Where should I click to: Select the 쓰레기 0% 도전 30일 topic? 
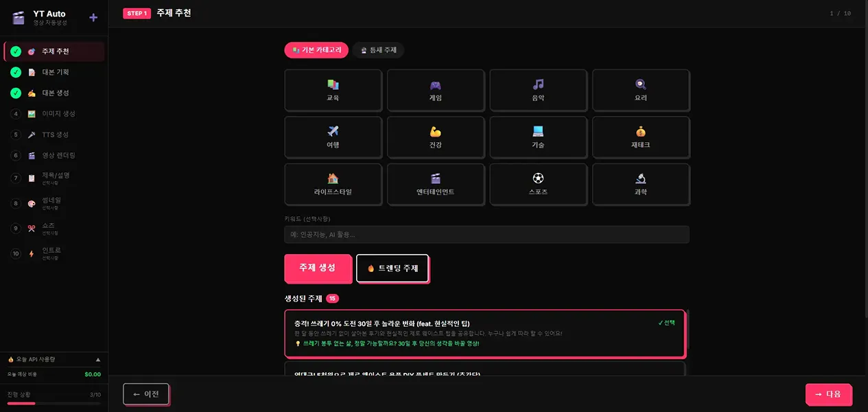(485, 333)
